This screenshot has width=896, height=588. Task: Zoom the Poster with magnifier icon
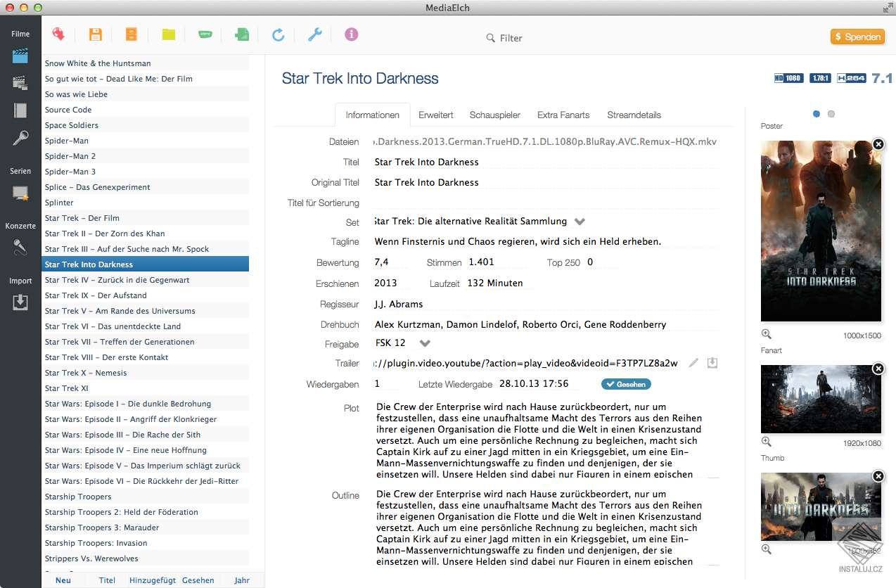[x=767, y=335]
